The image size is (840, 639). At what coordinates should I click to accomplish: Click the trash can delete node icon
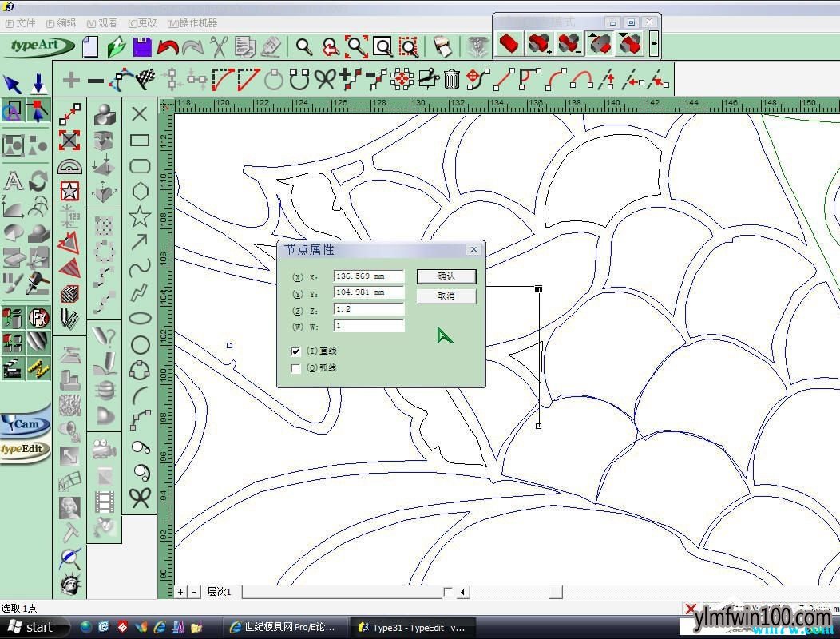(x=452, y=79)
